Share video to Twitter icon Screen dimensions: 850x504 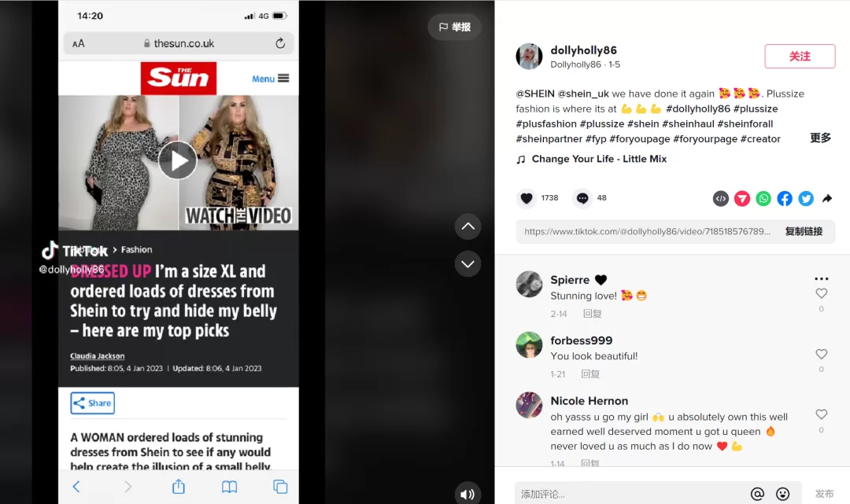[806, 199]
